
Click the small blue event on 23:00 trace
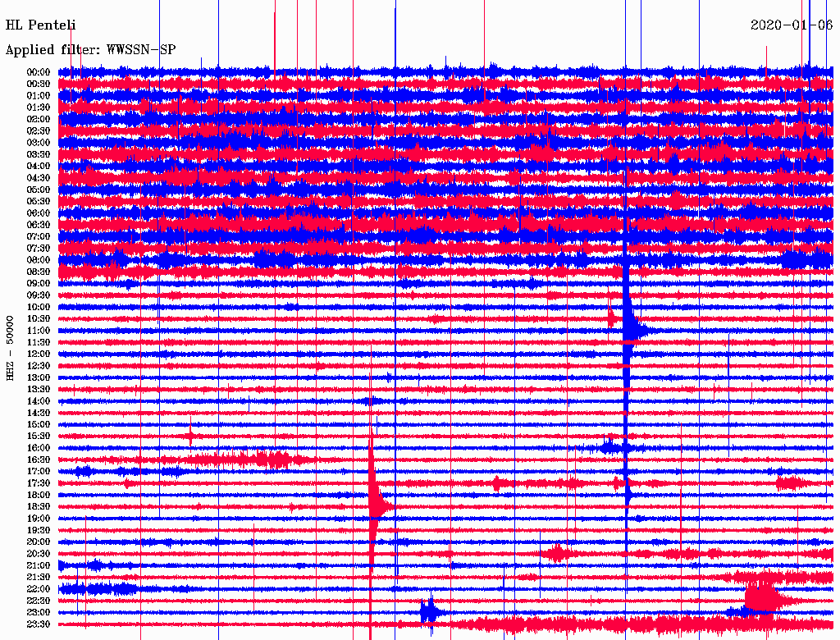pos(431,612)
